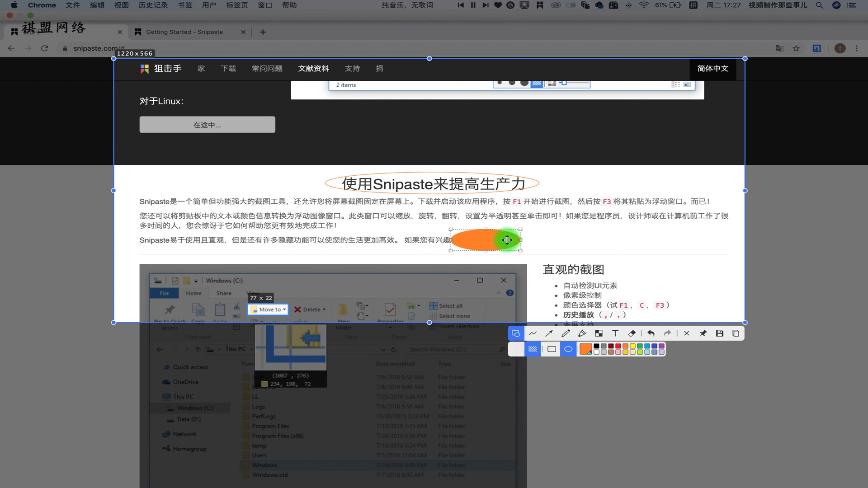This screenshot has height=488, width=868.
Task: Save the screenshot to file
Action: tap(720, 333)
